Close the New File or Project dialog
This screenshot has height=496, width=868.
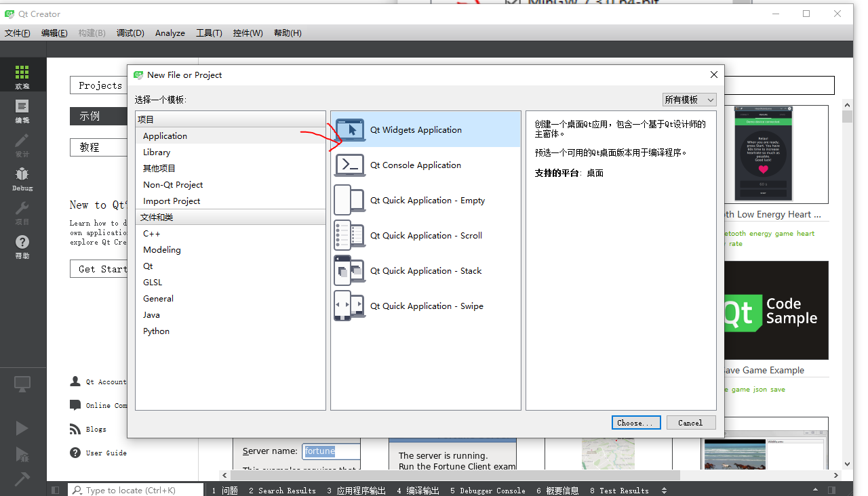(x=713, y=75)
